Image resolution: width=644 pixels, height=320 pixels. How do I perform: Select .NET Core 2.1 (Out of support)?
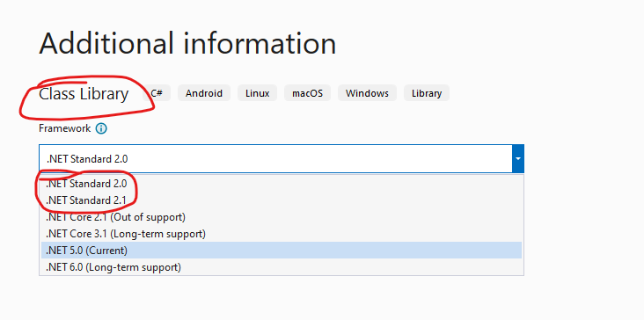tap(282, 216)
